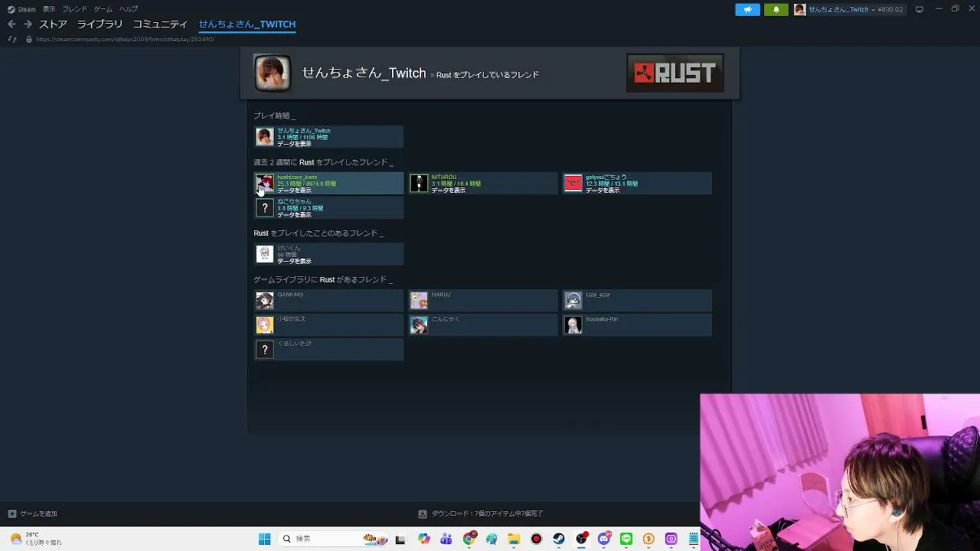
Task: Open the せんちょさん_TWITCH navigation tab
Action: click(x=247, y=24)
